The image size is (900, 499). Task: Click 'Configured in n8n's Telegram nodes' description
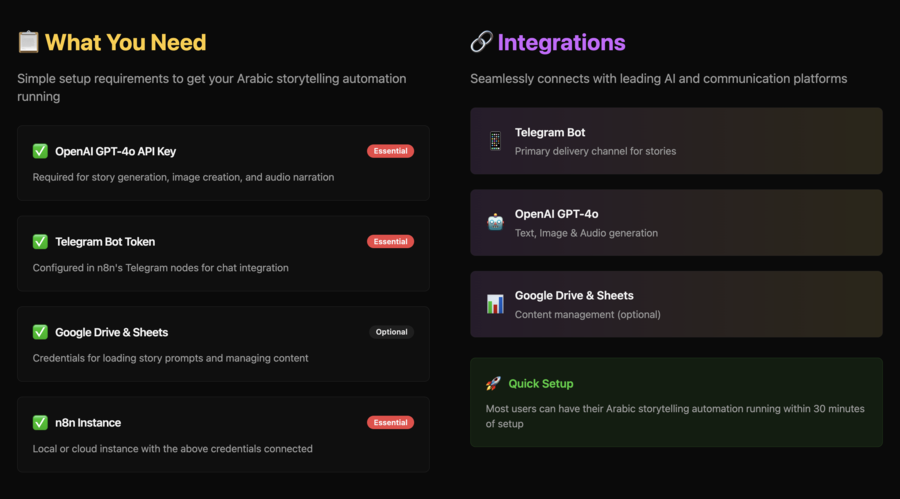[161, 268]
